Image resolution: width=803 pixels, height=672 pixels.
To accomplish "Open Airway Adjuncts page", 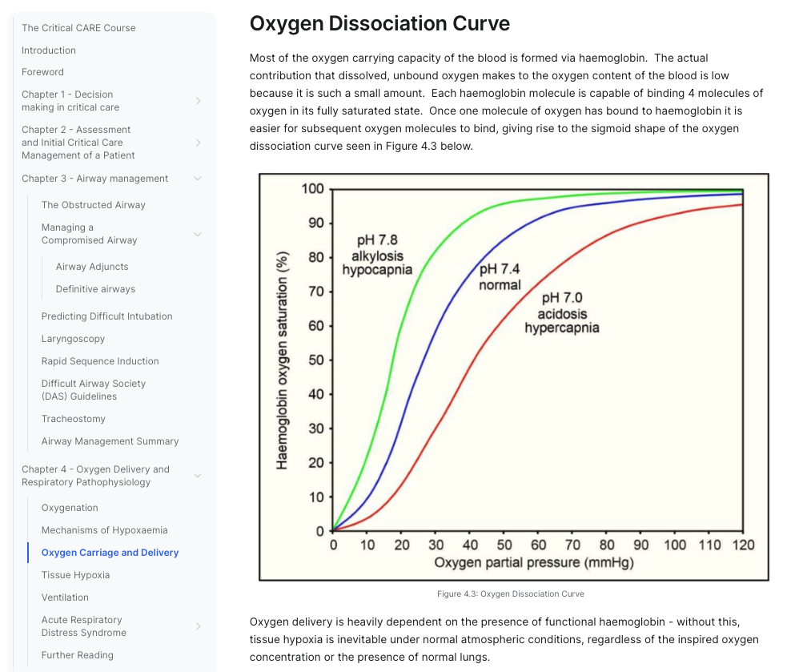I will point(92,267).
